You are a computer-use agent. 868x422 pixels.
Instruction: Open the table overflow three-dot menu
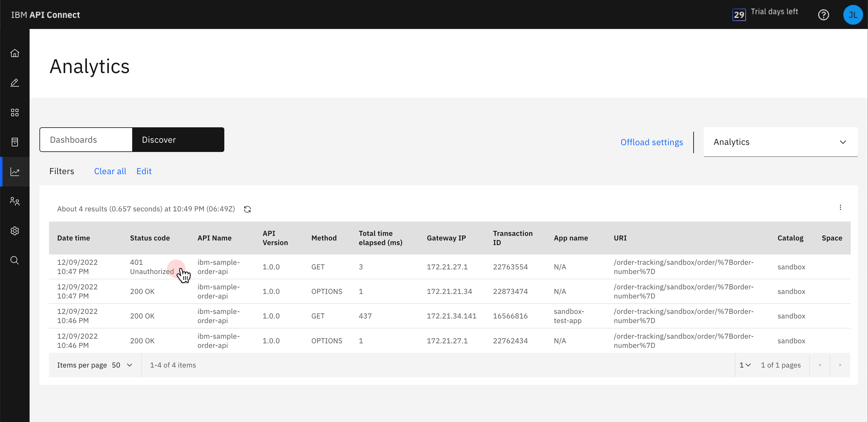(840, 207)
